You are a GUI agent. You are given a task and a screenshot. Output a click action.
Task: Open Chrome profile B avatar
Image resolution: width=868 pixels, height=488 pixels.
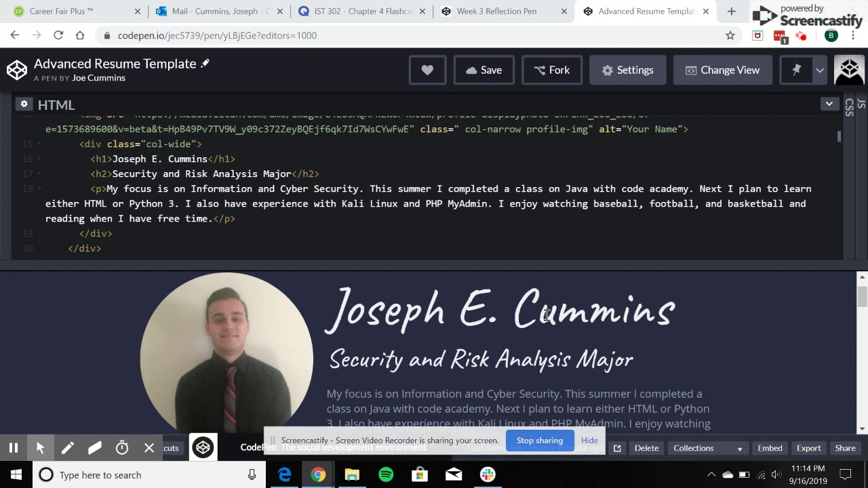coord(831,35)
